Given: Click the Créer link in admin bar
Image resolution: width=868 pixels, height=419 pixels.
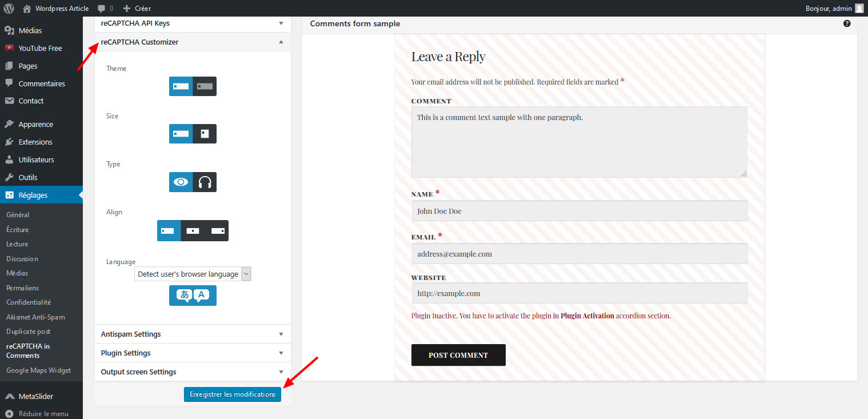Looking at the screenshot, I should point(143,9).
